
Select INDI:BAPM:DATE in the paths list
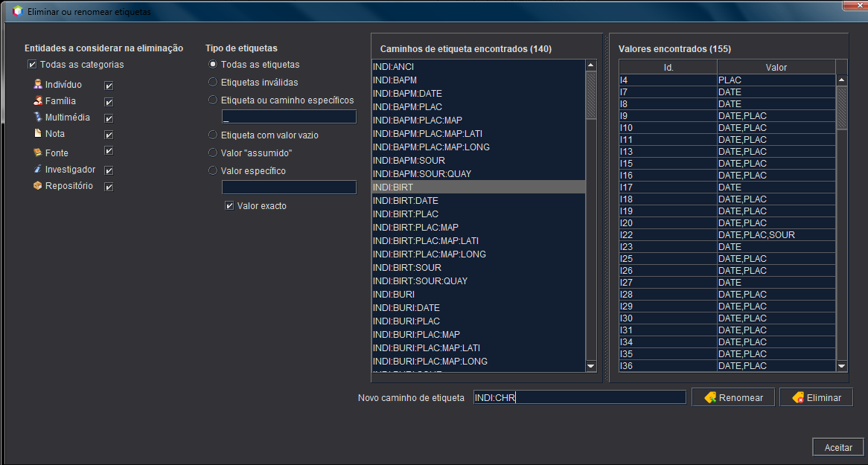(x=407, y=94)
